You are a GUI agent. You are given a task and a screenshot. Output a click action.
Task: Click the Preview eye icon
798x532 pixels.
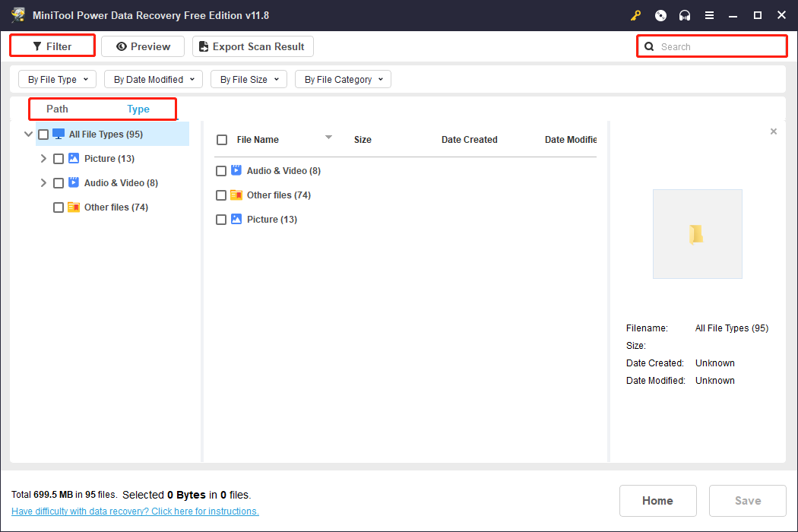[x=124, y=46]
